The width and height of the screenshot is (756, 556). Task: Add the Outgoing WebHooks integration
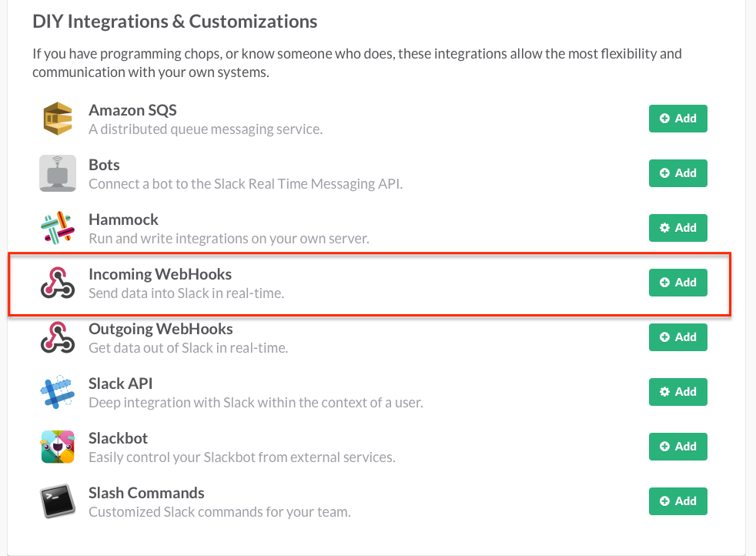(x=677, y=337)
